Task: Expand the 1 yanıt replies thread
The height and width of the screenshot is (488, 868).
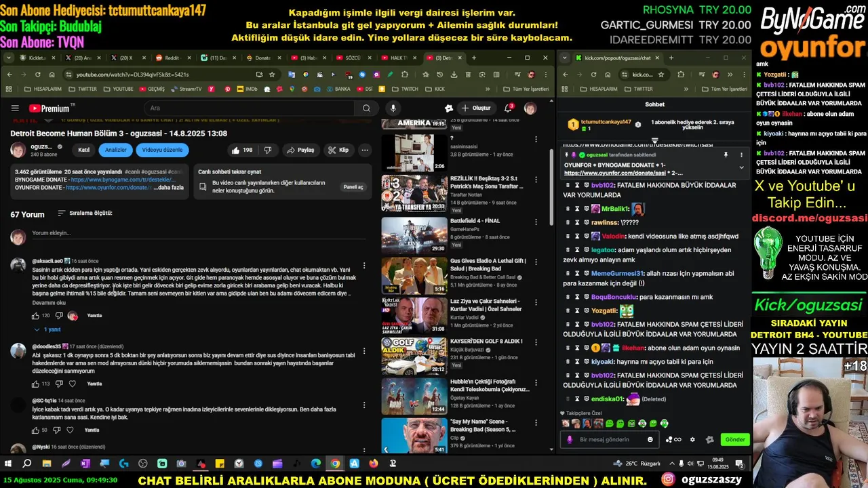Action: click(47, 329)
